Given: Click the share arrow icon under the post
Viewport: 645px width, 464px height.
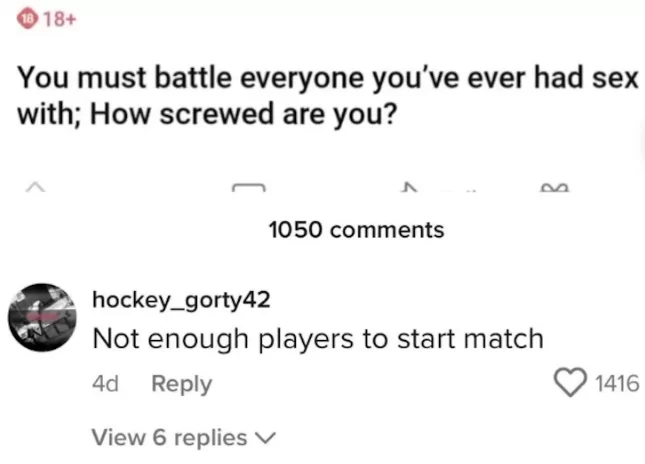Looking at the screenshot, I should click(406, 186).
